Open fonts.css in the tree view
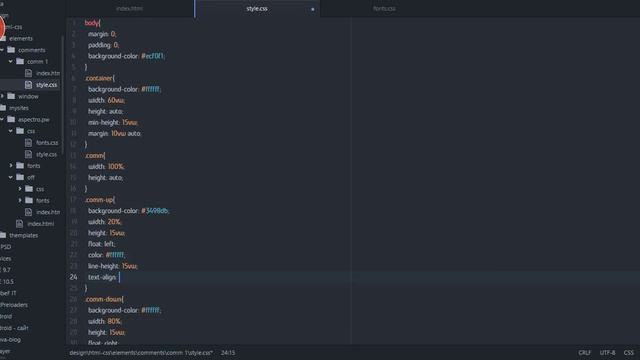640x360 pixels. [x=47, y=142]
